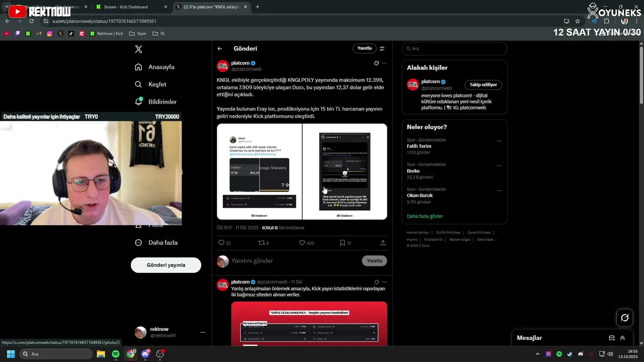Viewport: 644px width, 362px height.
Task: Open YouTube bookmark in bookmarks bar
Action: click(x=7, y=34)
